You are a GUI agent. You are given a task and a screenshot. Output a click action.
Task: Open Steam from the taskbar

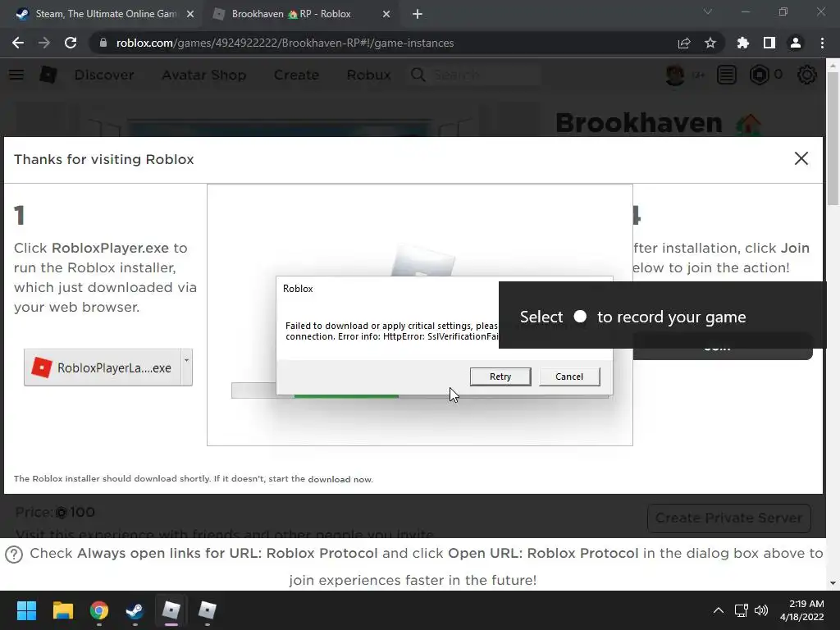(x=135, y=610)
